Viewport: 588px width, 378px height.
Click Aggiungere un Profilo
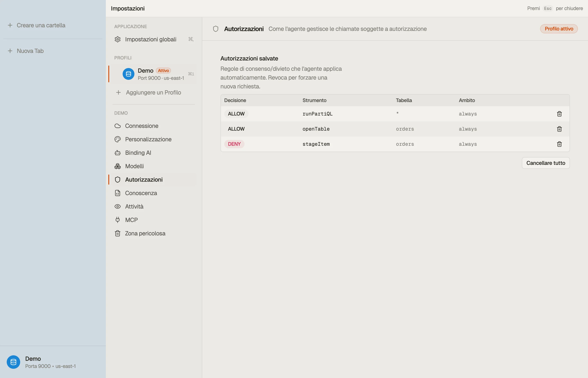coord(154,93)
